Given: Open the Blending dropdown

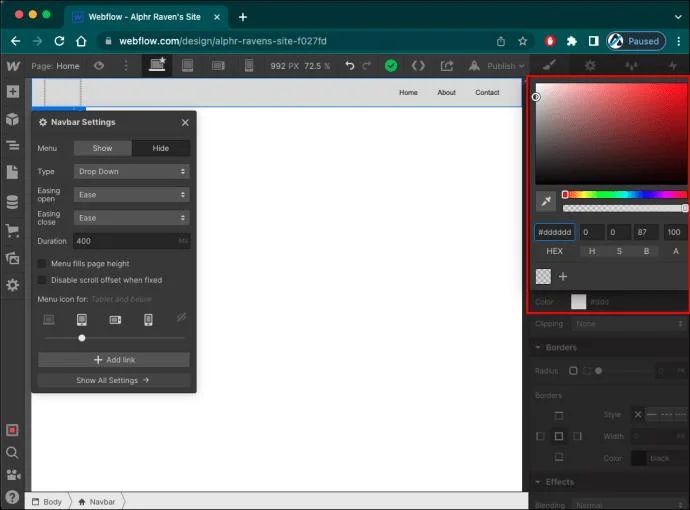Looking at the screenshot, I should coord(628,505).
